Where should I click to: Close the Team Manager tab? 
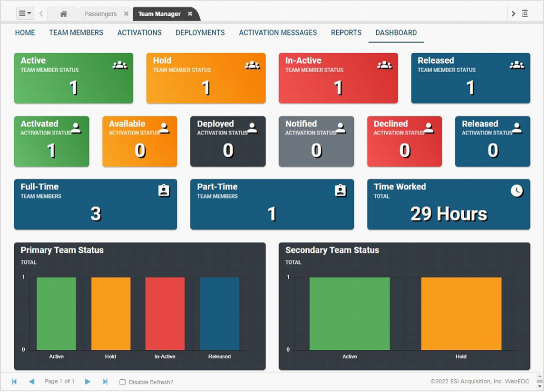(190, 14)
